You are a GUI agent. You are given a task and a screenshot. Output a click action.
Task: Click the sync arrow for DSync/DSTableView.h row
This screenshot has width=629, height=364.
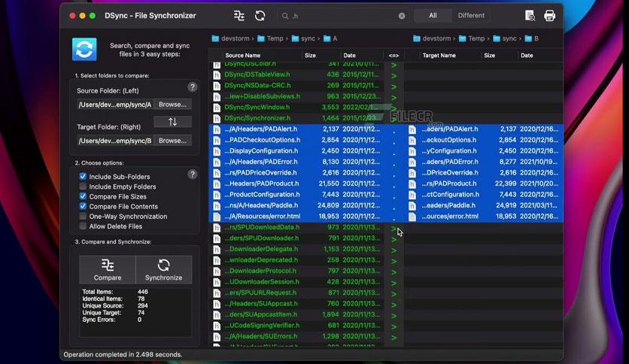(394, 75)
